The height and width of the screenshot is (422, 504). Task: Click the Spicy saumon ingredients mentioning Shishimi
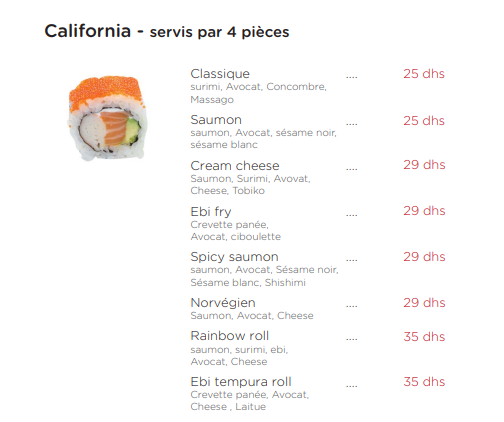[x=264, y=276]
